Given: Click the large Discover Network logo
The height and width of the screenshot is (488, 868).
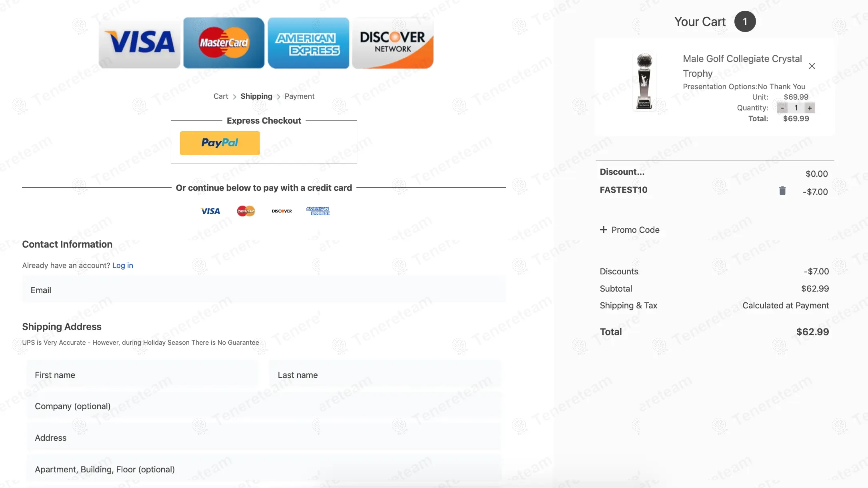Looking at the screenshot, I should pyautogui.click(x=393, y=43).
